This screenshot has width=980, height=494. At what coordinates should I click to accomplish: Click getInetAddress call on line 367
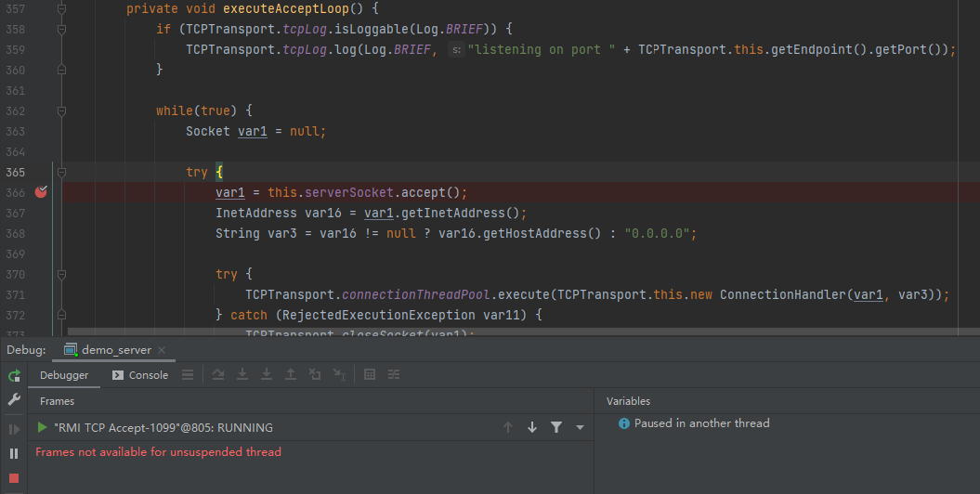(453, 213)
